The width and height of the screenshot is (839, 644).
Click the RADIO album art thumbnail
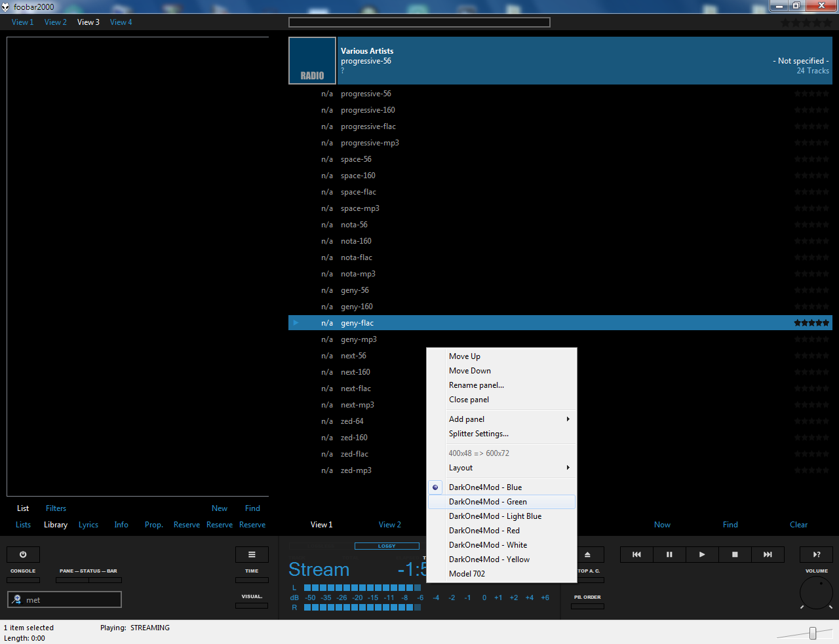click(312, 61)
